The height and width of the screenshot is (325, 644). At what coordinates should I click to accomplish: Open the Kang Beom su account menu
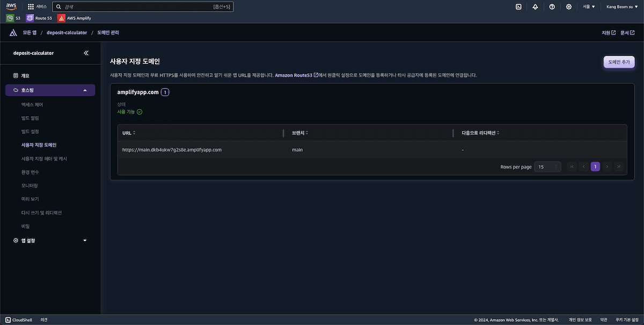click(621, 6)
